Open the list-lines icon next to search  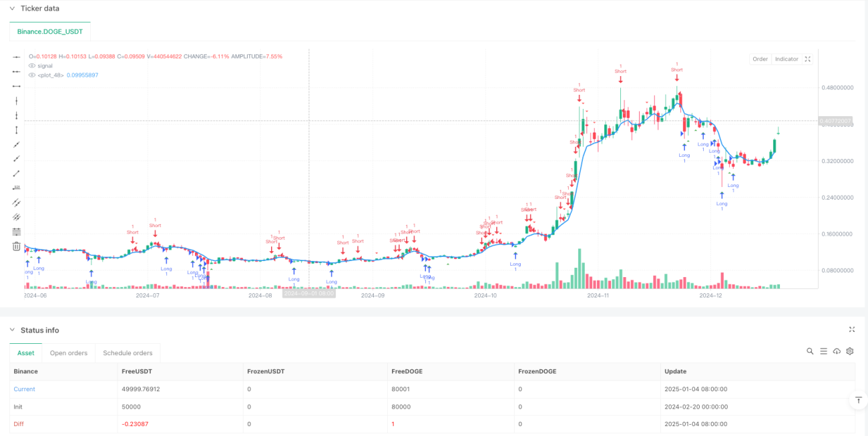tap(823, 351)
